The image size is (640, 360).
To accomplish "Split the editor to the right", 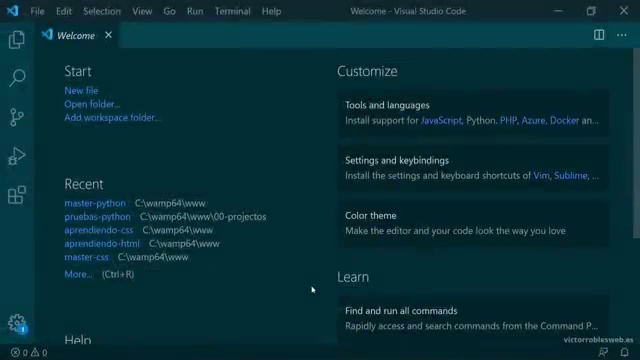I will [x=599, y=35].
